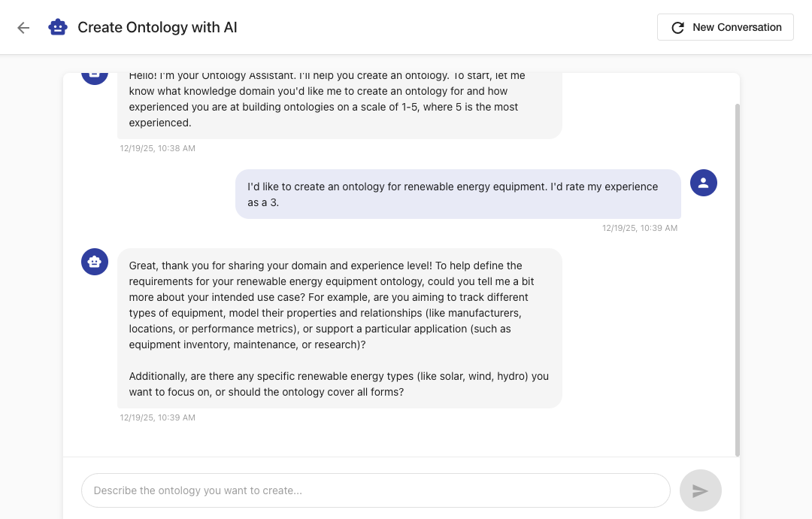Click the "Additionally, are there any specific" paragraph

click(339, 384)
